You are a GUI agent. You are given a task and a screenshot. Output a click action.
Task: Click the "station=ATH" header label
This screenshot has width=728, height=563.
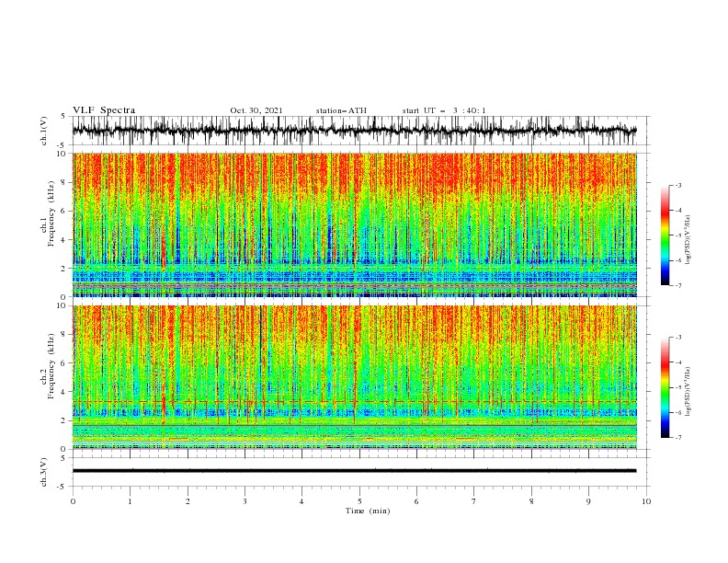tap(341, 110)
